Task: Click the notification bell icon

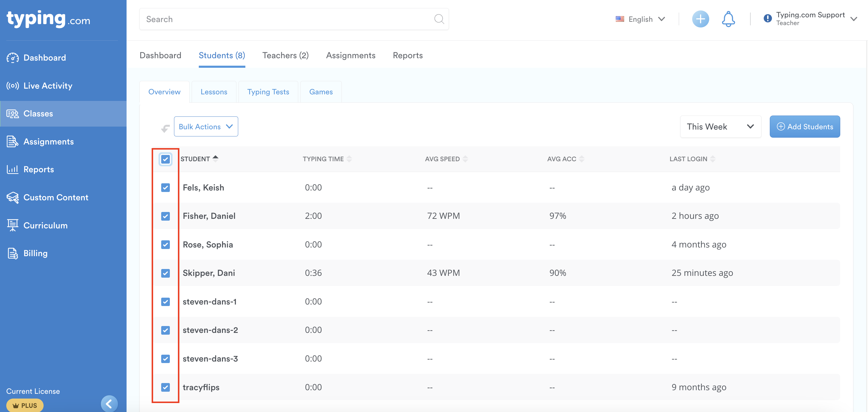Action: click(x=728, y=19)
